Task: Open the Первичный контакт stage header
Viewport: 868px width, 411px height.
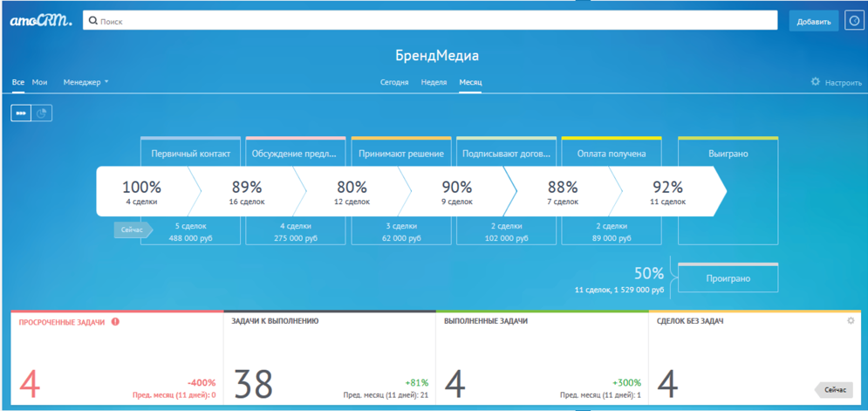Action: tap(190, 154)
